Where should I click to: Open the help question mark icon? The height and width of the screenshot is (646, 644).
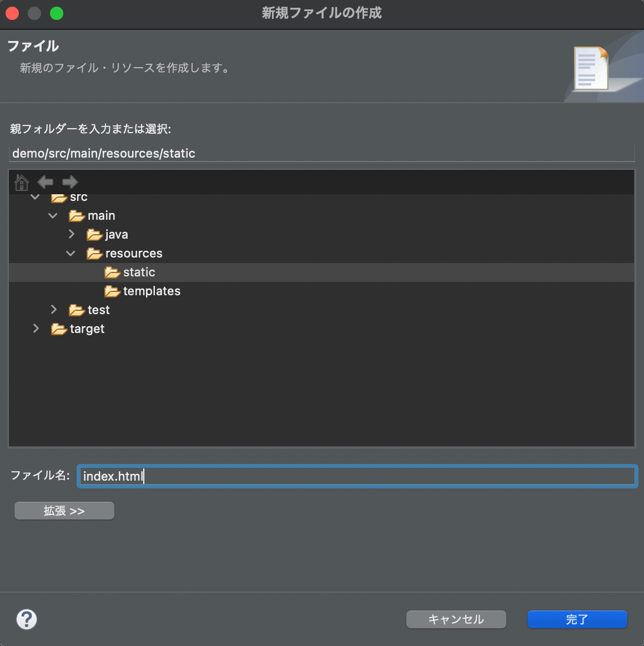tap(27, 619)
